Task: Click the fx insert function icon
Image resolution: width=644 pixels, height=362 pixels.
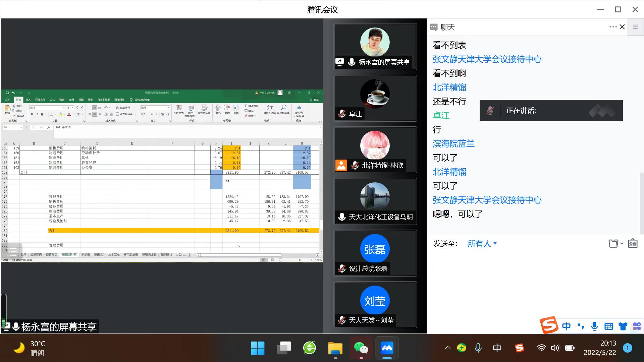Action: tap(49, 127)
